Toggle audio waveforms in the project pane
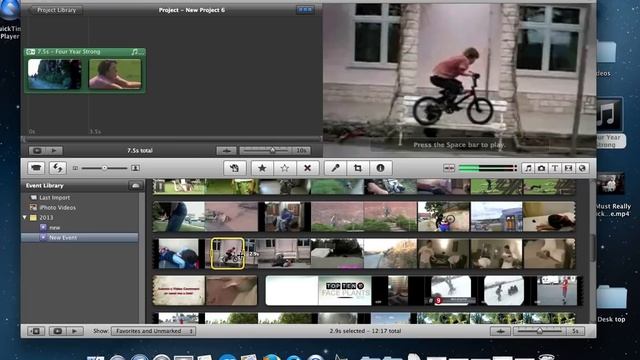The image size is (640, 360). coord(227,151)
